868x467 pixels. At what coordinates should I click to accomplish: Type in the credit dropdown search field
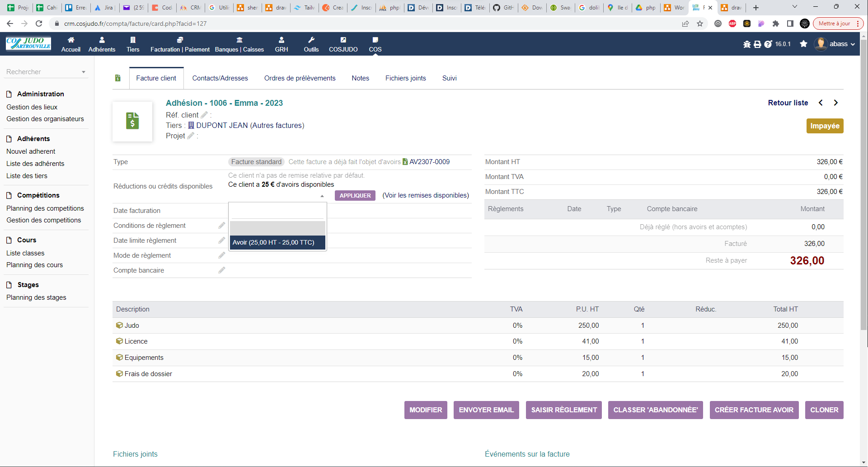pos(277,211)
